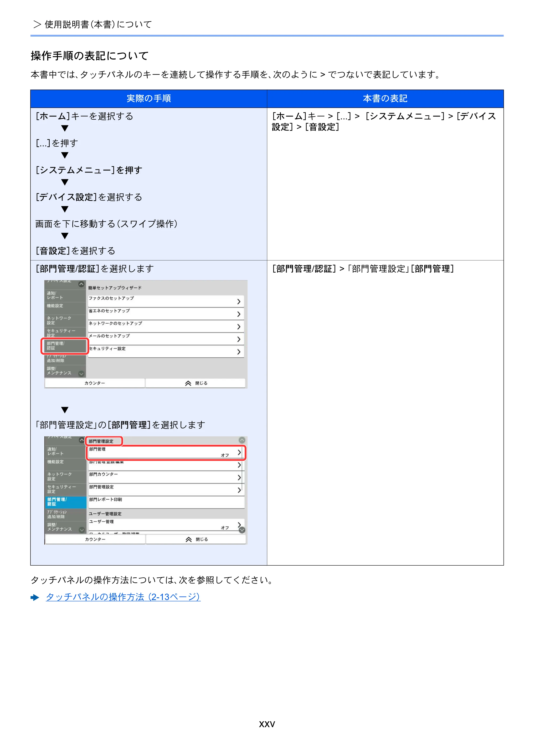
Task: Click sidebar up-arrow circle in wizard panel image
Action: click(x=81, y=284)
